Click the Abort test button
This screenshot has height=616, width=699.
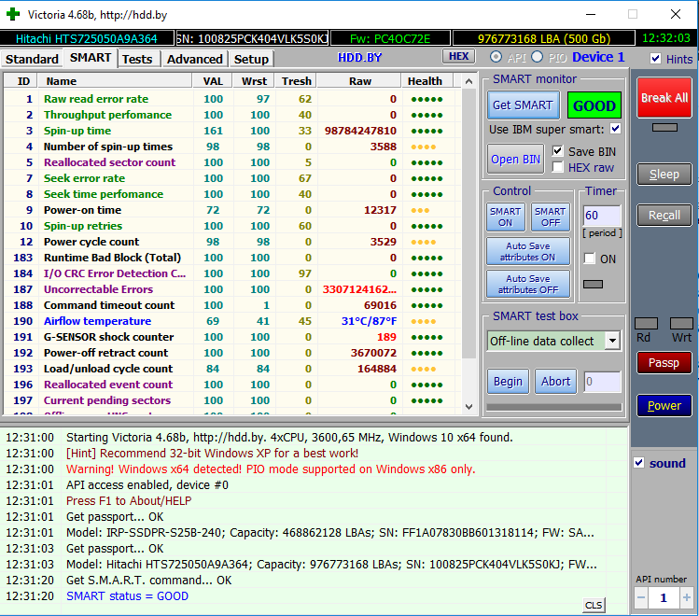555,382
